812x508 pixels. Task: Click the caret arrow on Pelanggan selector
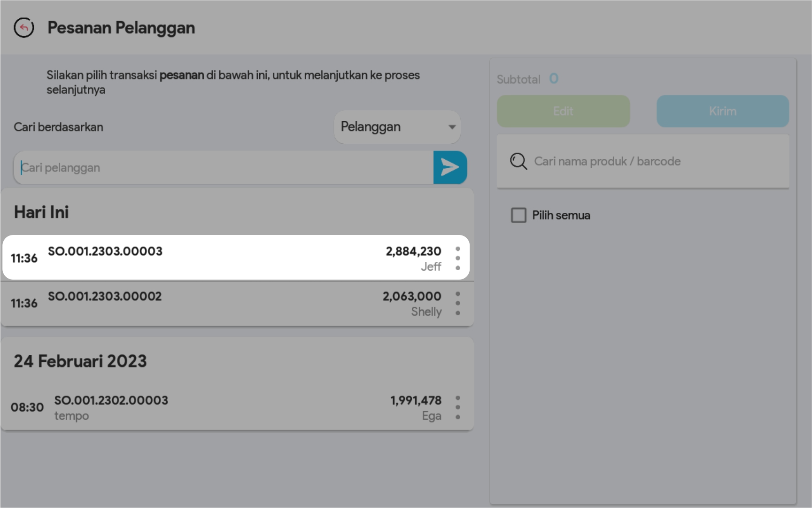(452, 127)
